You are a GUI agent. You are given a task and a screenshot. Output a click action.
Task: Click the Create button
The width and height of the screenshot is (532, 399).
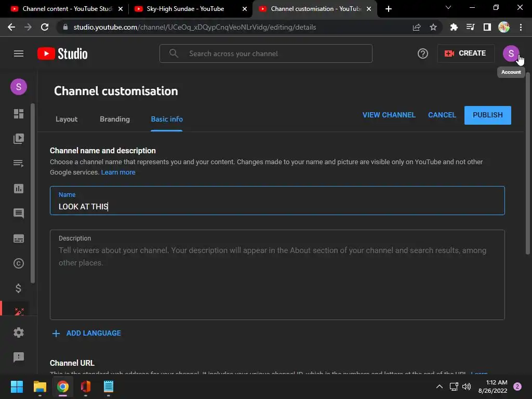[465, 54]
